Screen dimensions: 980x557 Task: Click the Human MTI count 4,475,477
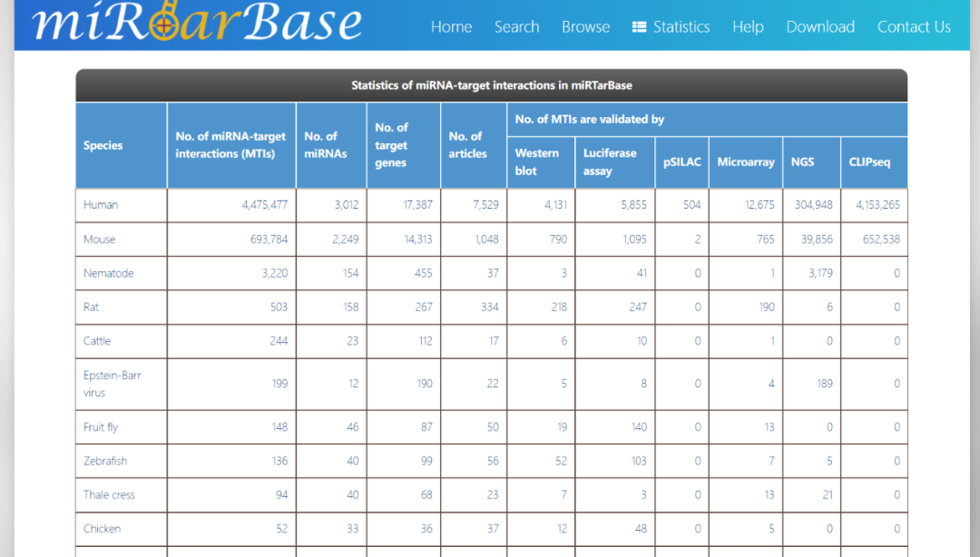click(x=264, y=205)
